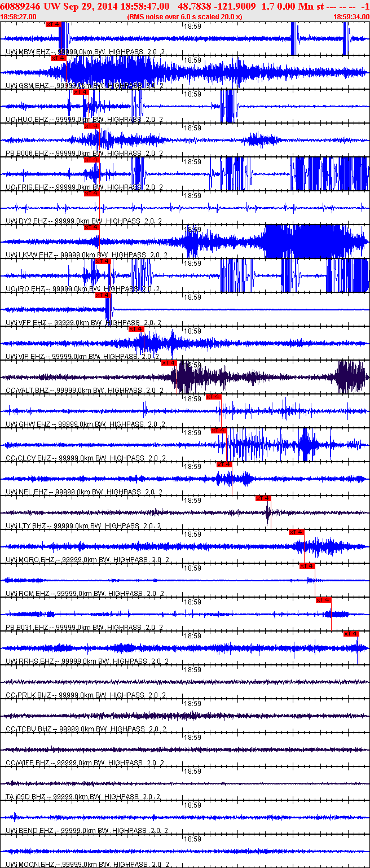Click the red pick flag on the VFP trace

pyautogui.click(x=103, y=295)
